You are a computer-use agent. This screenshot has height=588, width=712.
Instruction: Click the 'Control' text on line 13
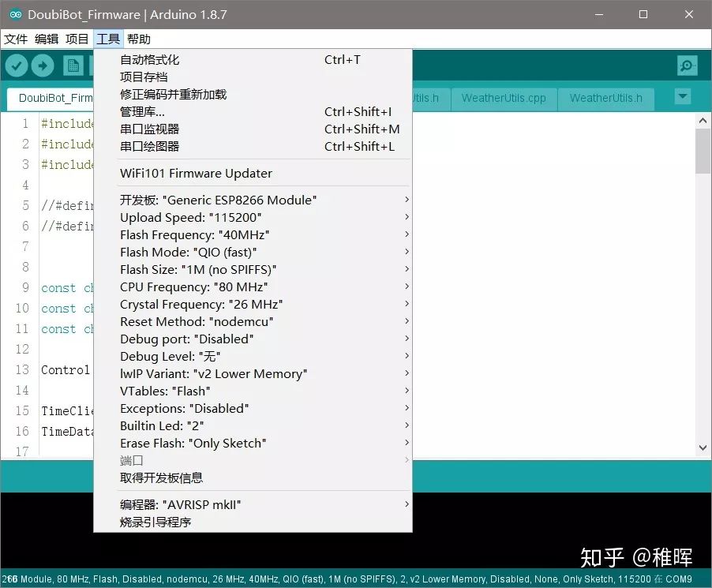click(66, 369)
